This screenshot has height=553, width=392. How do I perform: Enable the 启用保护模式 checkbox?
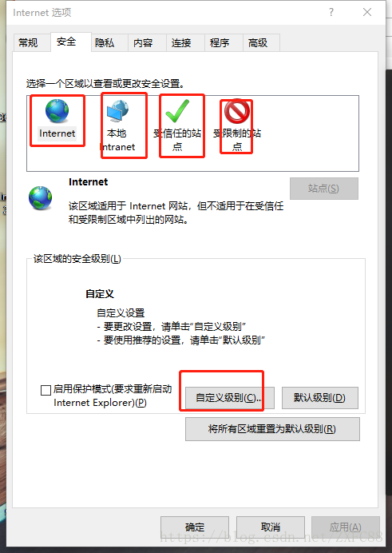(46, 390)
